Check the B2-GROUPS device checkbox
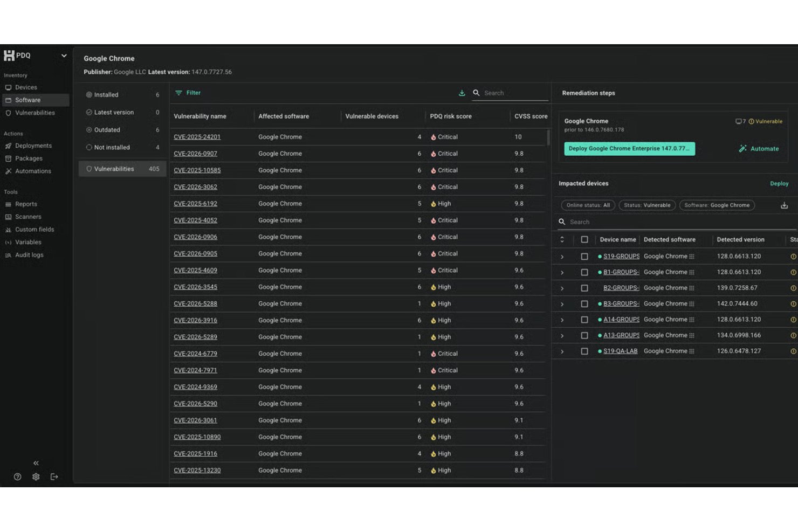 tap(584, 288)
